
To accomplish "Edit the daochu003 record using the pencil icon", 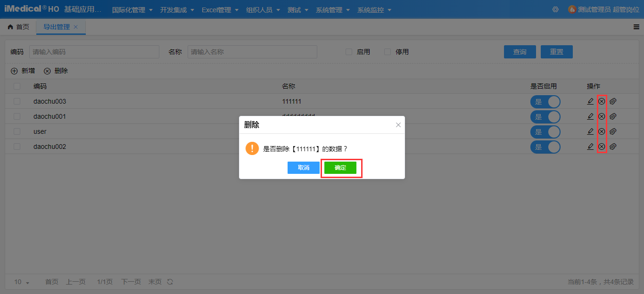I will tap(590, 101).
